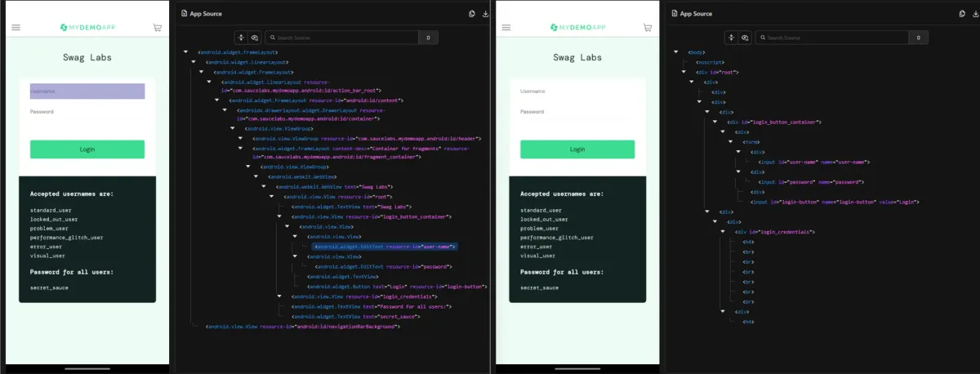Screen dimensions: 980x374
Task: Collapse the Android login_credentials View node
Action: pos(280,296)
